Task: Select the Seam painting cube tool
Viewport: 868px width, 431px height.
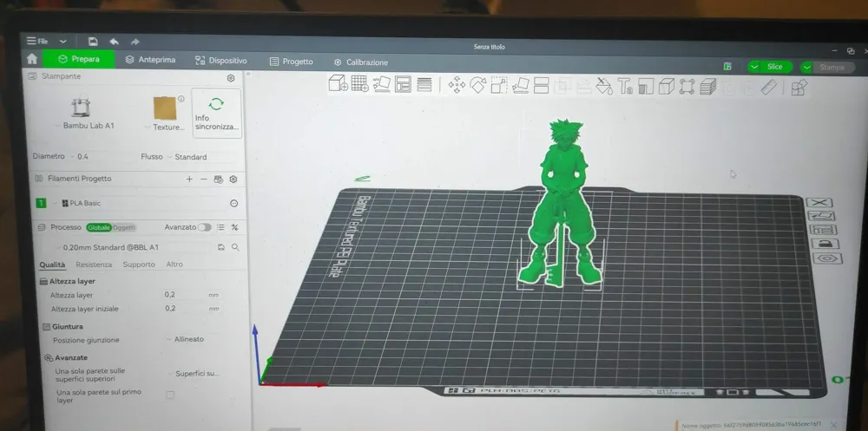Action: 666,87
